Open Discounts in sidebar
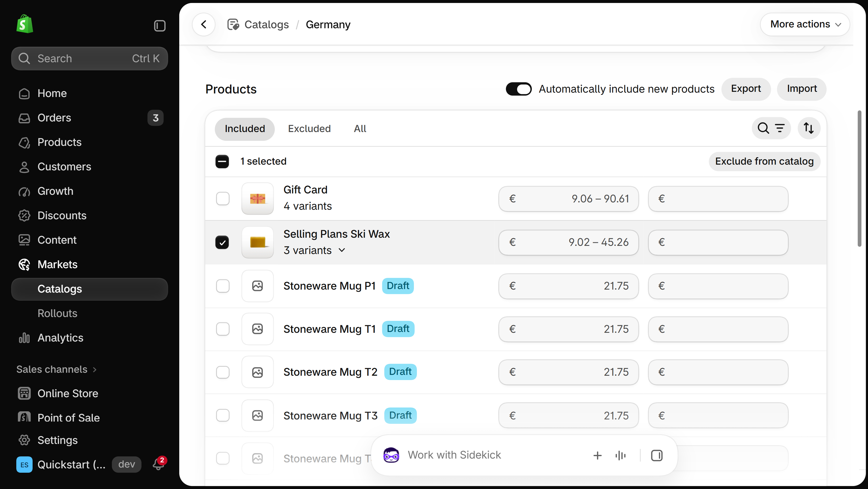Screen dimensions: 868x489 click(89, 215)
